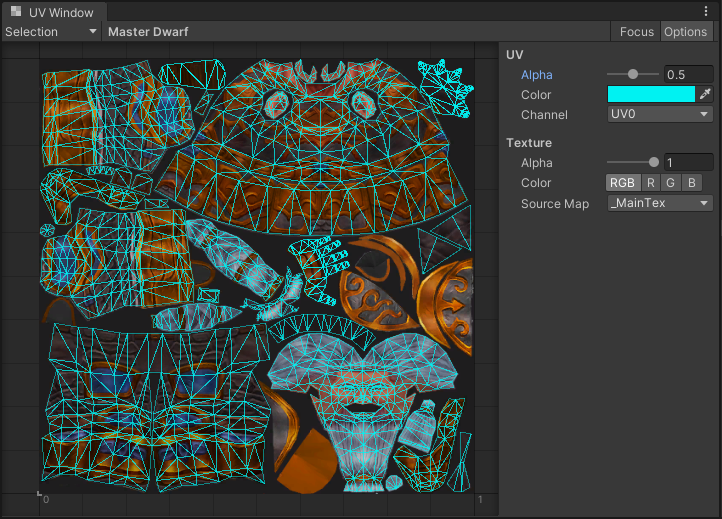Click the eyedropper icon beside UV Color
This screenshot has height=519, width=722.
[x=705, y=94]
